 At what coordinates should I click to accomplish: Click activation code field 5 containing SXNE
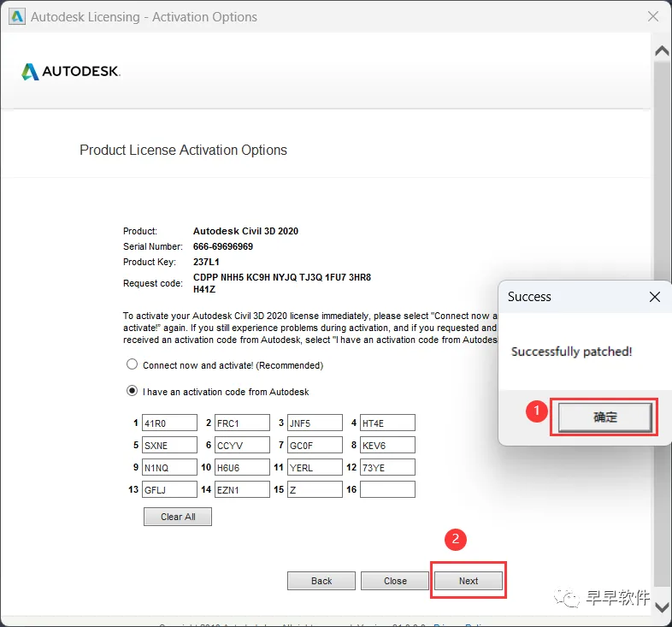tap(170, 445)
